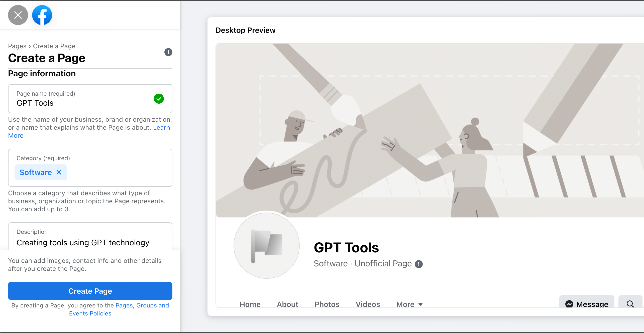
Task: Open the Photos tab
Action: [327, 304]
